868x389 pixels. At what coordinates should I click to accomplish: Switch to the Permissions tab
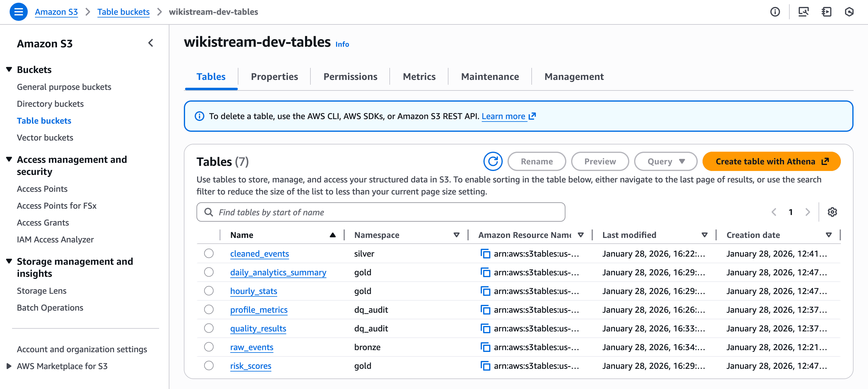[x=350, y=77]
